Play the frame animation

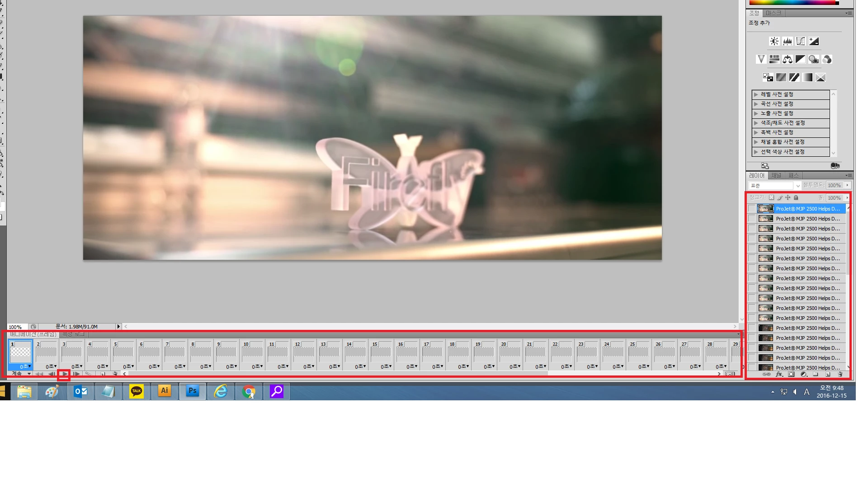[64, 374]
